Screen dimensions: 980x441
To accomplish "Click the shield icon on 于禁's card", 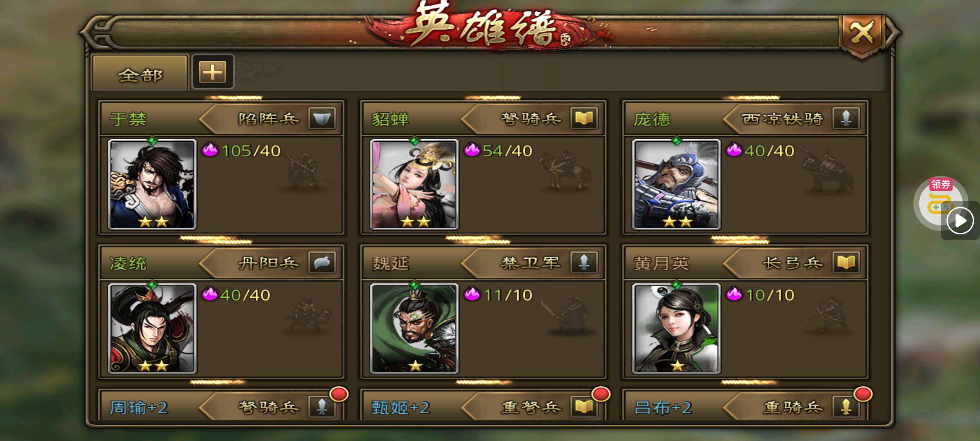I will point(322,118).
